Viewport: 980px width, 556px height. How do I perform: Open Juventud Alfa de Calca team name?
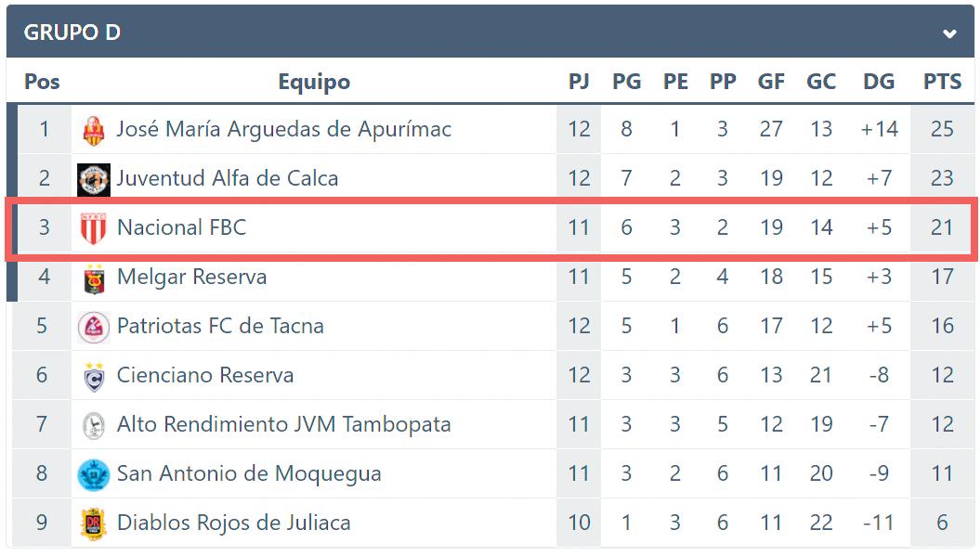(x=228, y=178)
